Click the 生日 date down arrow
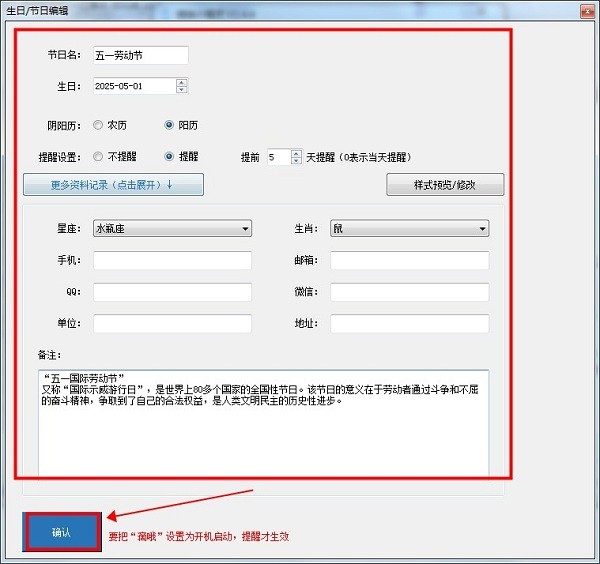The width and height of the screenshot is (600, 564). (x=181, y=90)
